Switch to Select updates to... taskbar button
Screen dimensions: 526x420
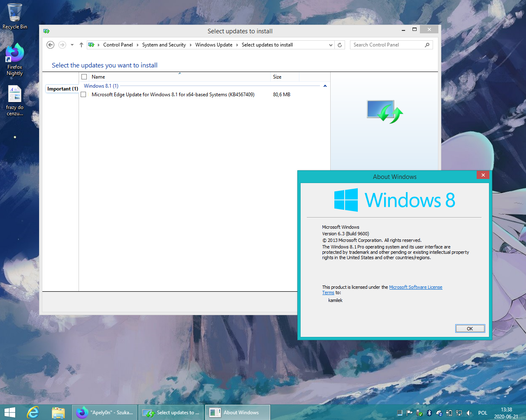(x=171, y=412)
